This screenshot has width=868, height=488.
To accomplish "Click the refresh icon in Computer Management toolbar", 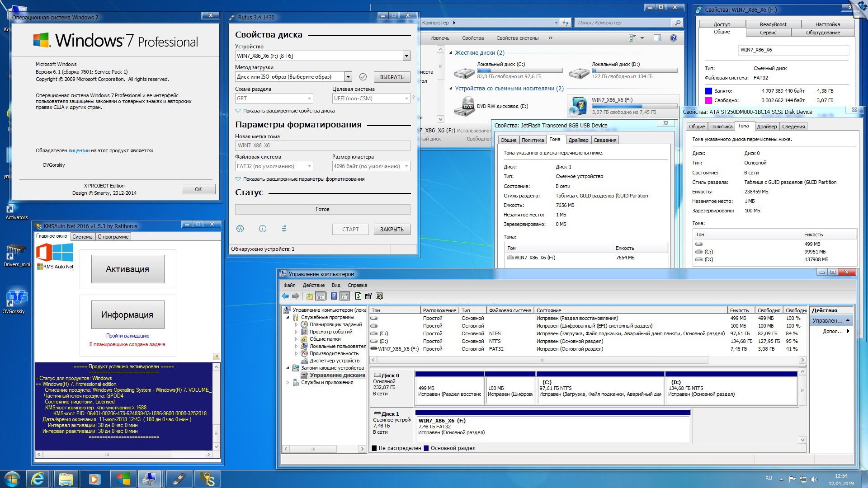I will point(358,296).
